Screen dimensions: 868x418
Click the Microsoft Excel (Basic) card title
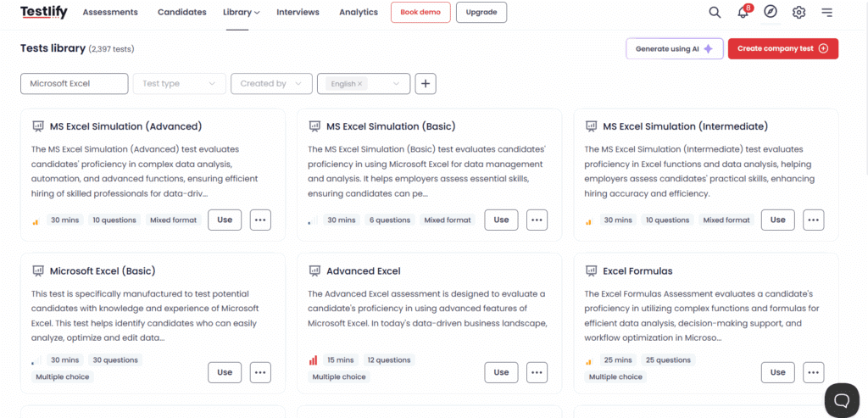pyautogui.click(x=103, y=270)
